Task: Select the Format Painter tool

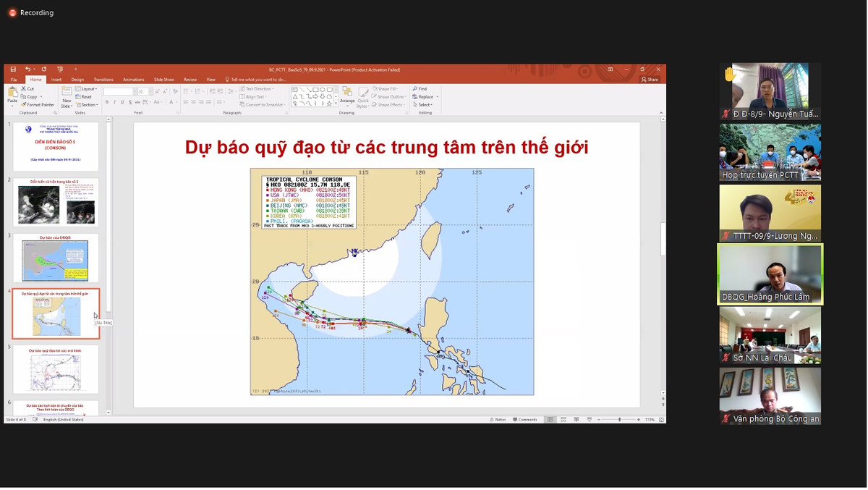Action: tap(38, 105)
